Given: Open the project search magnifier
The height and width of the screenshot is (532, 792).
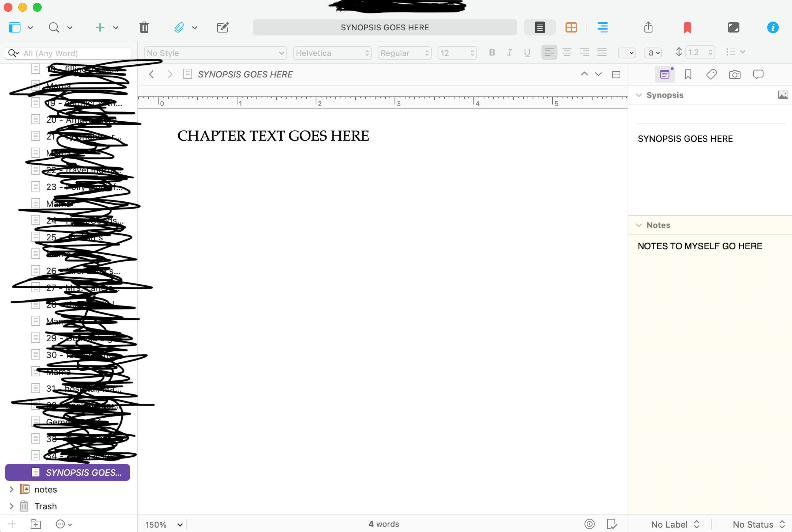Looking at the screenshot, I should (x=54, y=27).
